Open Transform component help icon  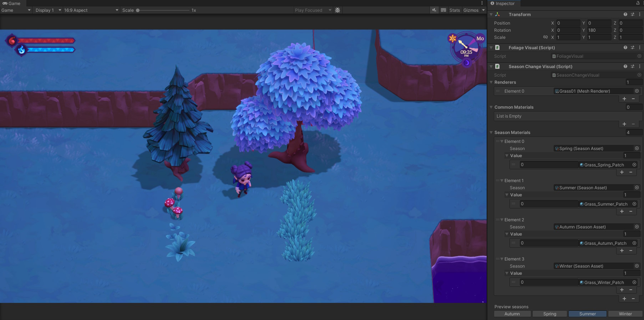(625, 15)
